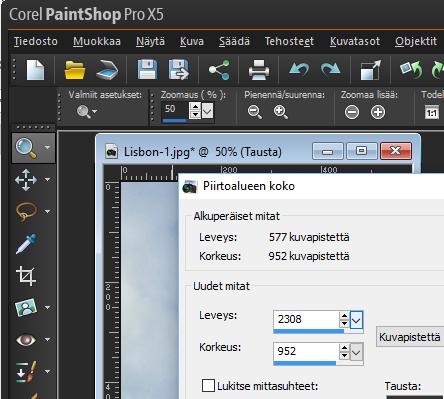Open a file with the yellow folder icon
This screenshot has height=399, width=444.
pyautogui.click(x=75, y=70)
